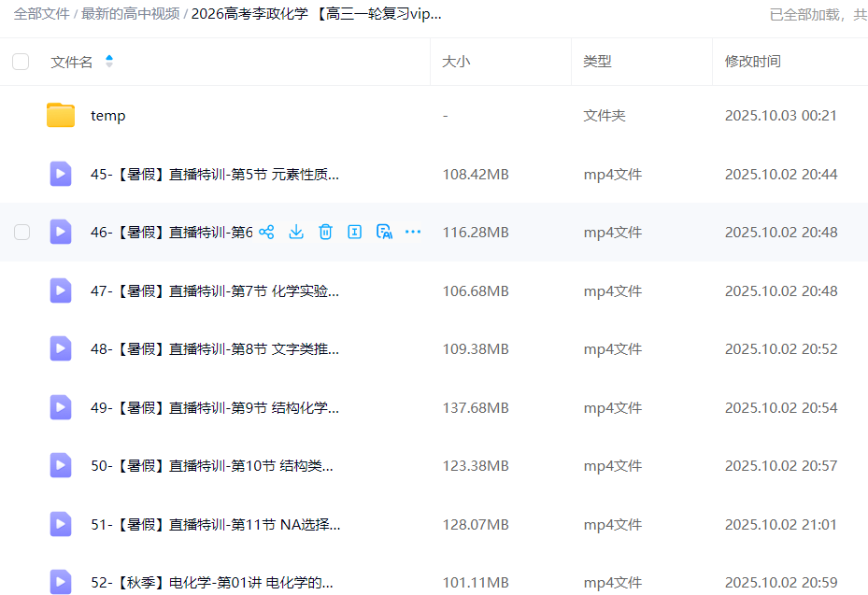The image size is (868, 595).
Task: Navigate to 最新的高中视频 breadcrumb
Action: pyautogui.click(x=131, y=14)
